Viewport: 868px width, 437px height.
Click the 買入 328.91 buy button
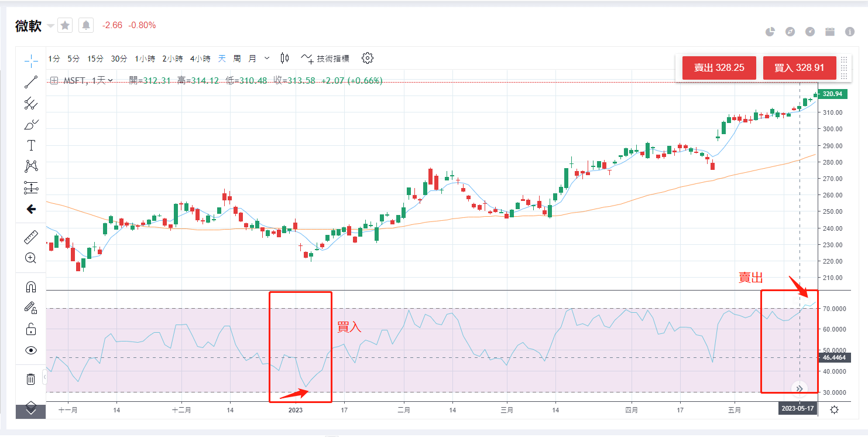point(799,68)
